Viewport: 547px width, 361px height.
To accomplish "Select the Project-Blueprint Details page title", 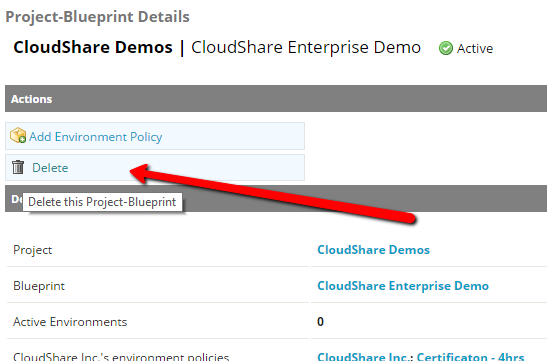I will pyautogui.click(x=97, y=17).
